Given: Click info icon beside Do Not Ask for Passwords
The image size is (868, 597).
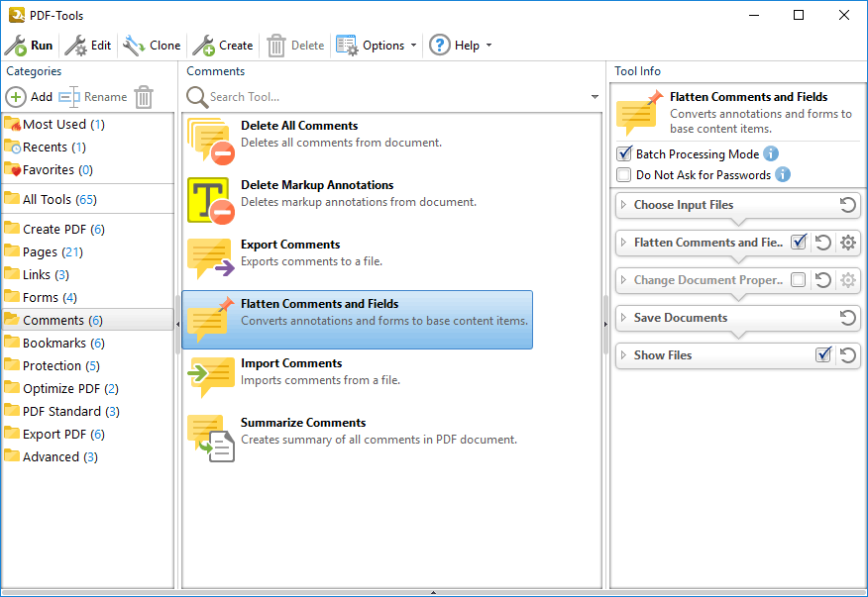Looking at the screenshot, I should coord(782,175).
